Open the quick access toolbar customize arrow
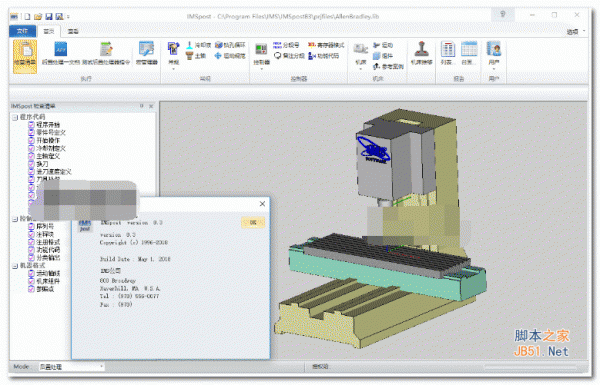 tap(68, 16)
